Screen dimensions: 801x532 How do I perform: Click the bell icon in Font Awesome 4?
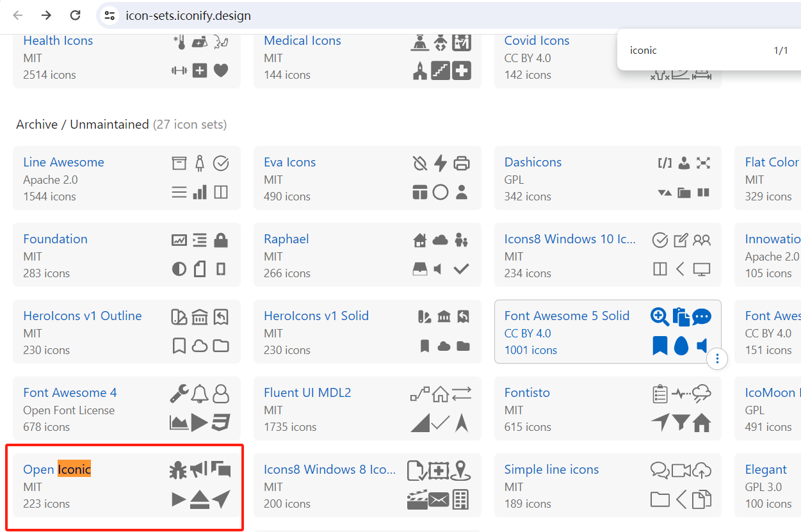coord(200,393)
